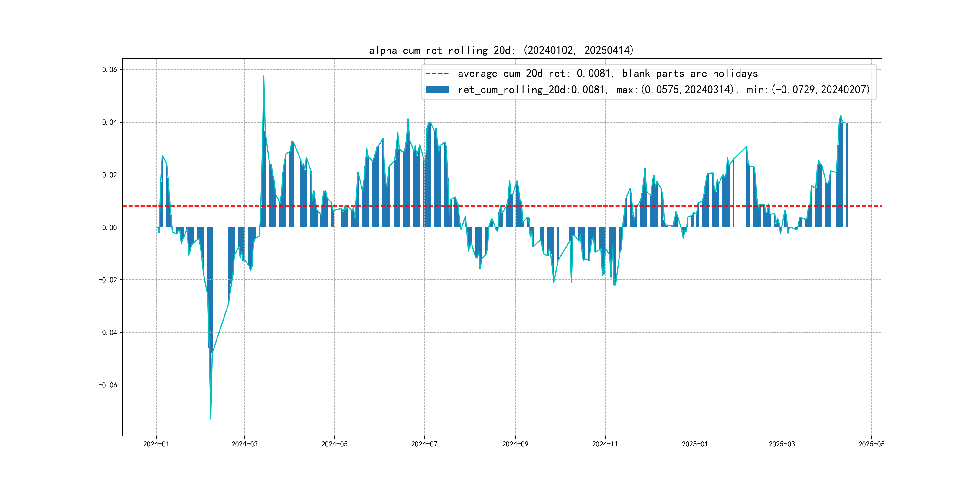Click the -0.04 y-axis tick label

tap(108, 332)
